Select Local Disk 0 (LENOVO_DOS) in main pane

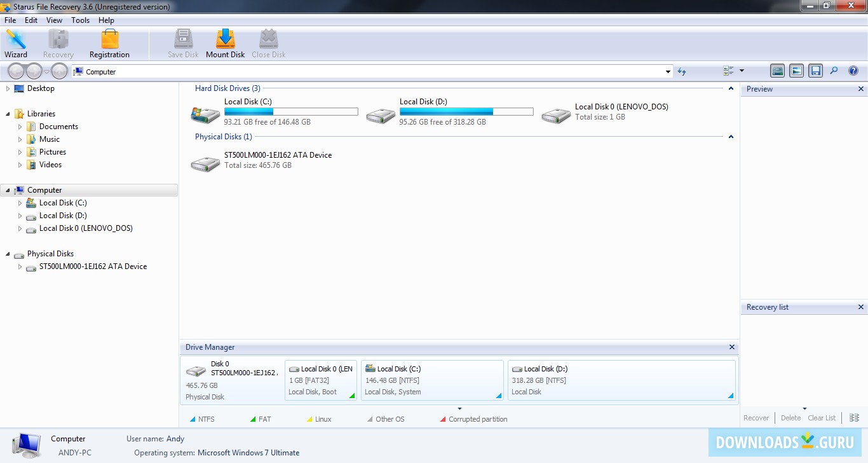[605, 112]
